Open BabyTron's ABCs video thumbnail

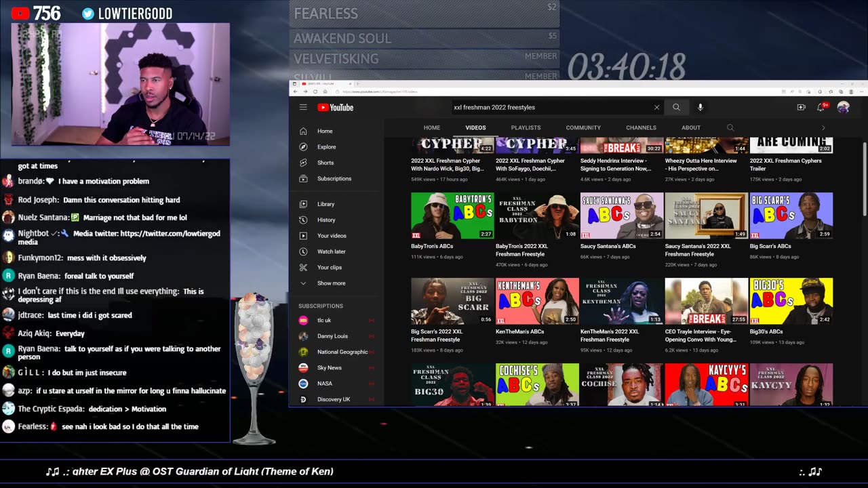pyautogui.click(x=452, y=216)
